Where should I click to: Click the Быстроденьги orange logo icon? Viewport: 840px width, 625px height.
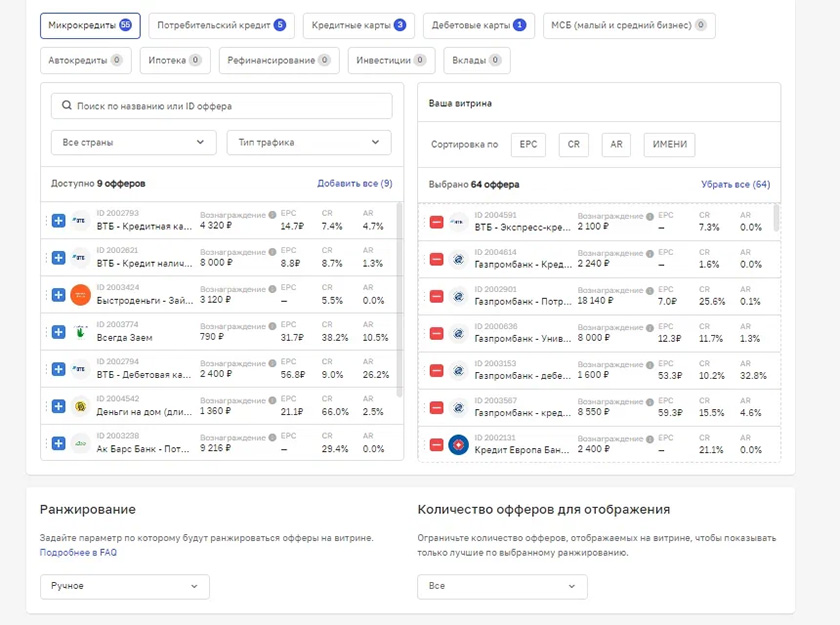point(80,295)
